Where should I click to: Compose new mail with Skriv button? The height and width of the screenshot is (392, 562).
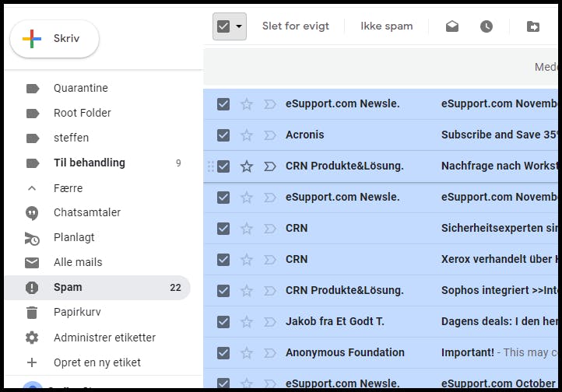54,39
